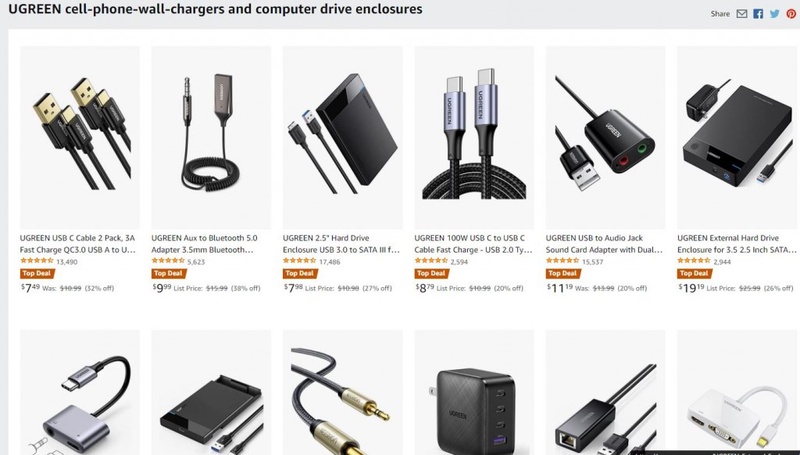Select the $8.79 price for 100W cable

424,288
